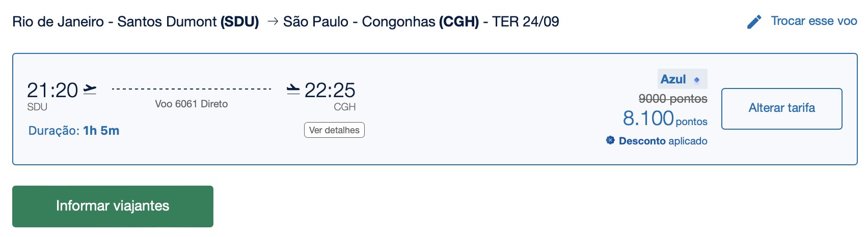Screen dimensions: 868x237
Task: Click the departure airplane takeoff icon
Action: tap(90, 90)
